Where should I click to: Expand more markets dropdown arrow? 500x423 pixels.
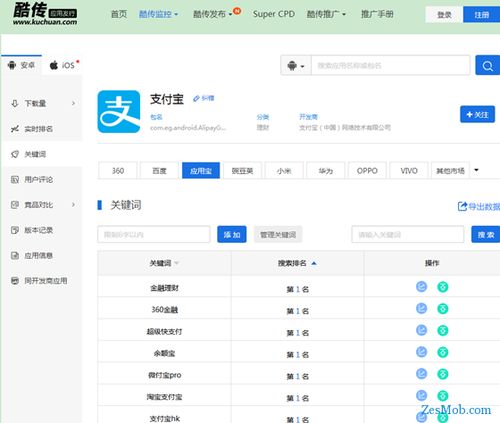pos(476,170)
